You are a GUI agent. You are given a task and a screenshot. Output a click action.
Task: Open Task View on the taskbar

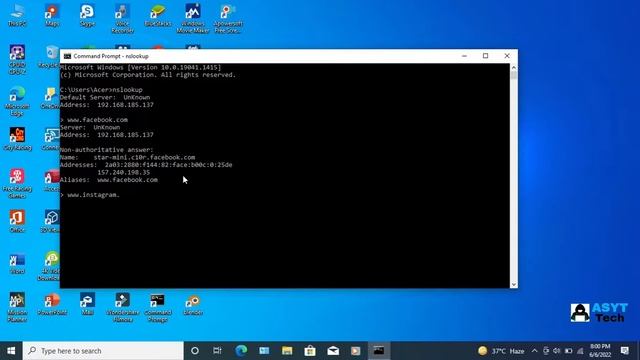[x=217, y=351]
